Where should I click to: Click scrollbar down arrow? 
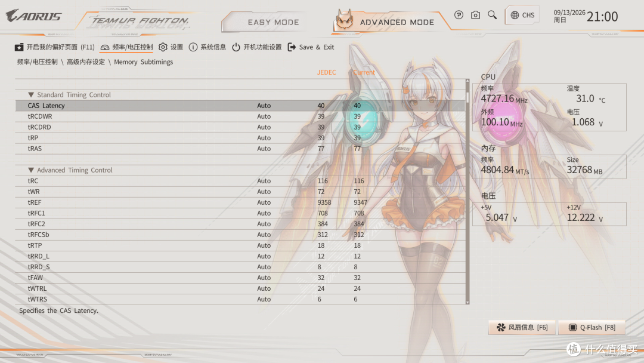pos(467,302)
